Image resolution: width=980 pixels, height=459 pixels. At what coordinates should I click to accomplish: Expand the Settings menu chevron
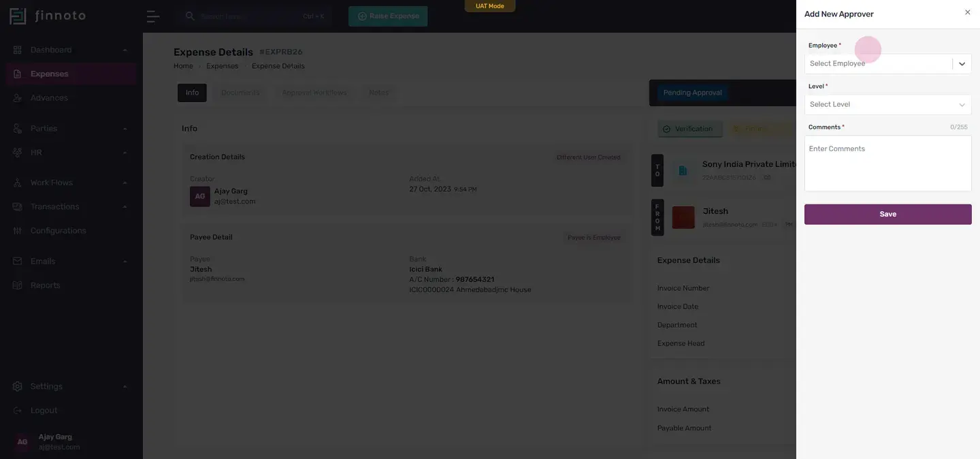pos(125,387)
